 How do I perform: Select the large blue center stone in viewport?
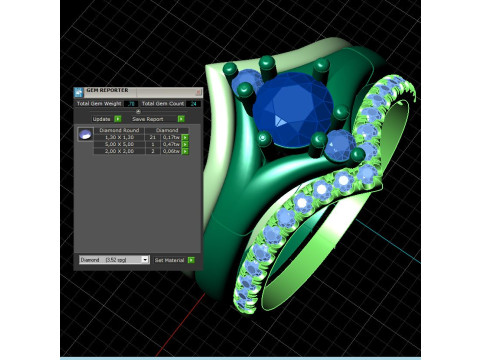[x=293, y=109]
